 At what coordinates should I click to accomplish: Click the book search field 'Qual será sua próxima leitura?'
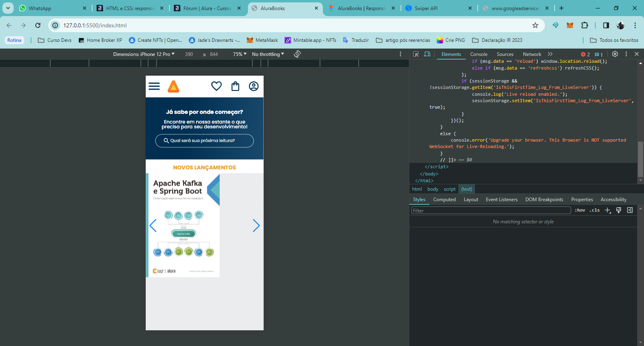point(204,141)
